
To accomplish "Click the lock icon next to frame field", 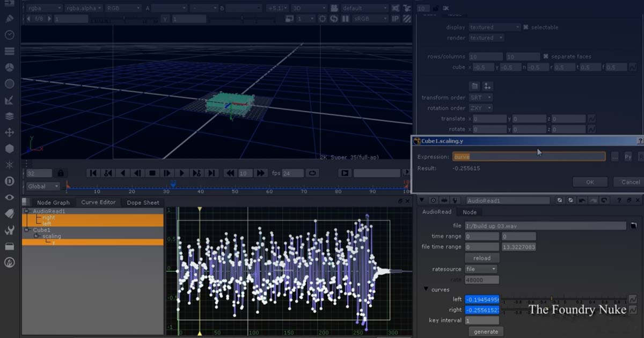I will 61,173.
